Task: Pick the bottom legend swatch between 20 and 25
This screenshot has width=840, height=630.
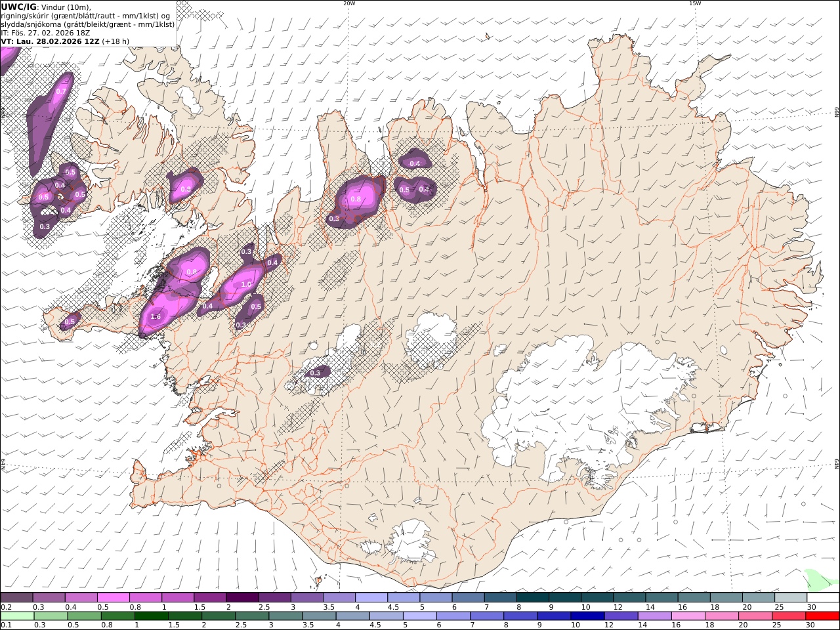Action: coord(755,616)
